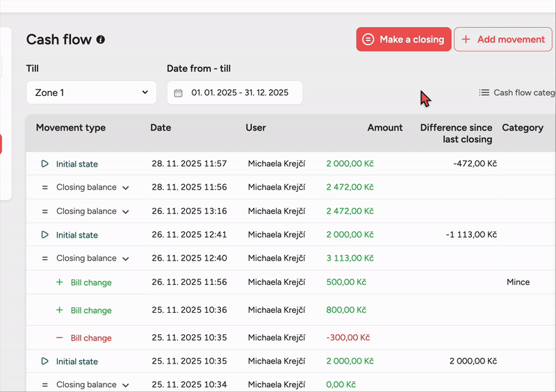The width and height of the screenshot is (556, 392).
Task: Select the Date column header
Action: 161,128
